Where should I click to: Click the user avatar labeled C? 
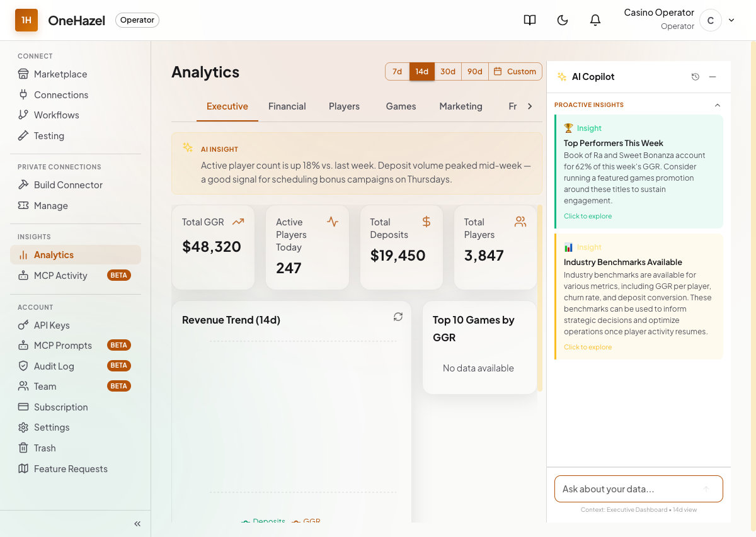tap(711, 20)
